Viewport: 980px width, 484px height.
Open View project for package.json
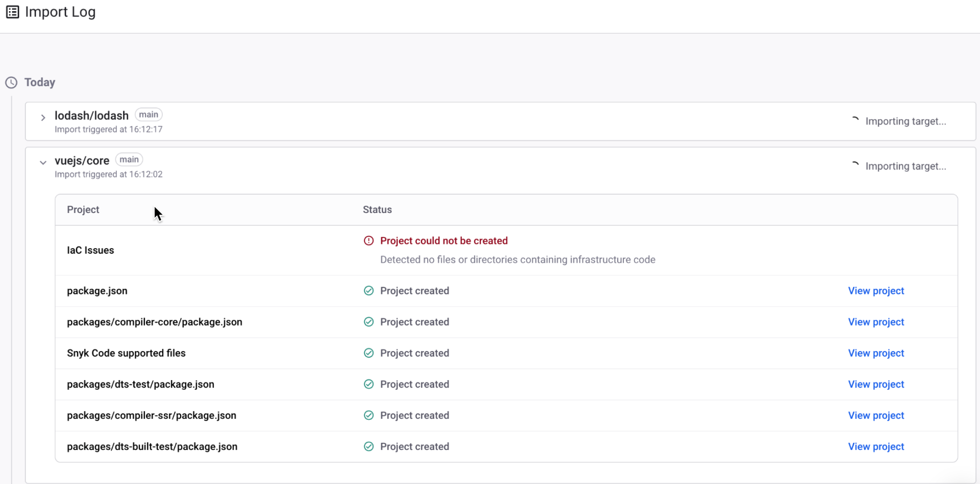pyautogui.click(x=876, y=291)
